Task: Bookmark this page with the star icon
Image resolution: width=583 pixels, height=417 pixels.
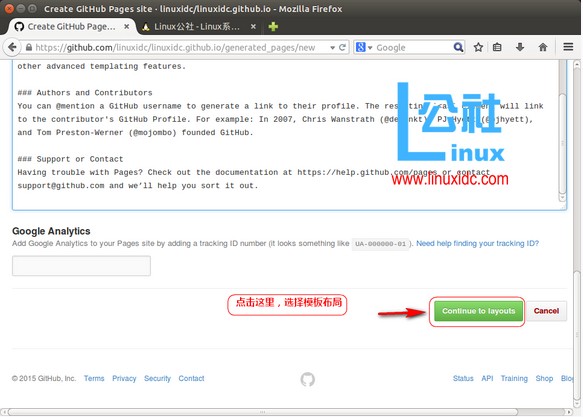Action: (x=478, y=47)
